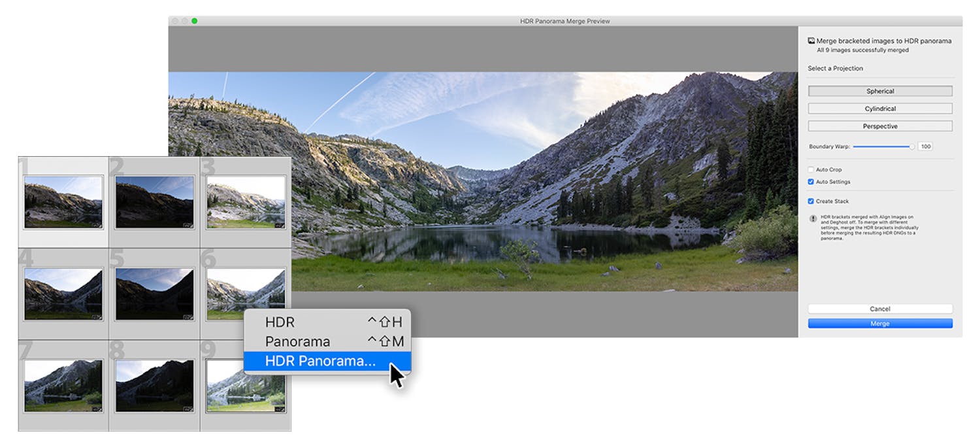980x448 pixels.
Task: Click the badge icon on thumbnail 9
Action: [280, 409]
